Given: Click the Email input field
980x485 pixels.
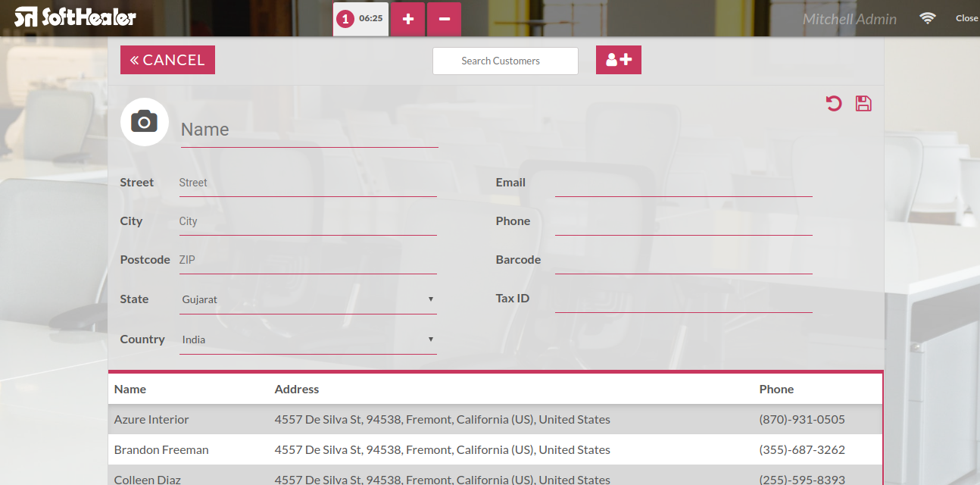Looking at the screenshot, I should click(x=684, y=183).
